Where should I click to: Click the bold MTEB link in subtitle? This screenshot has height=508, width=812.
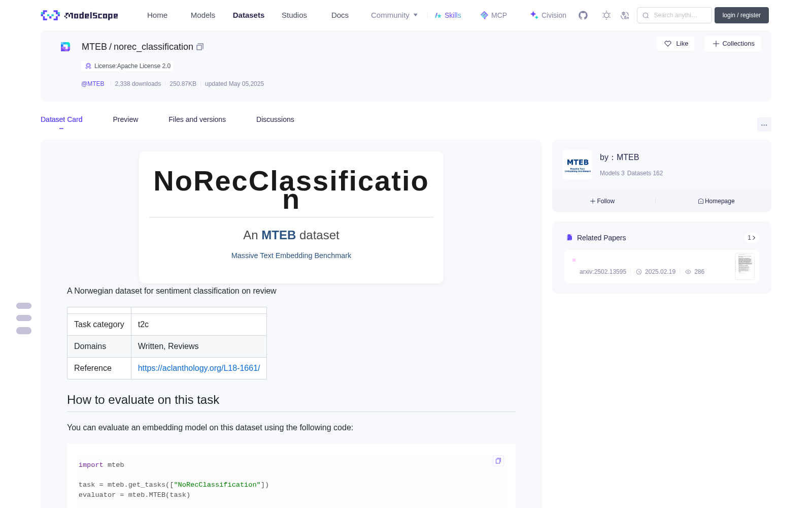click(x=279, y=235)
